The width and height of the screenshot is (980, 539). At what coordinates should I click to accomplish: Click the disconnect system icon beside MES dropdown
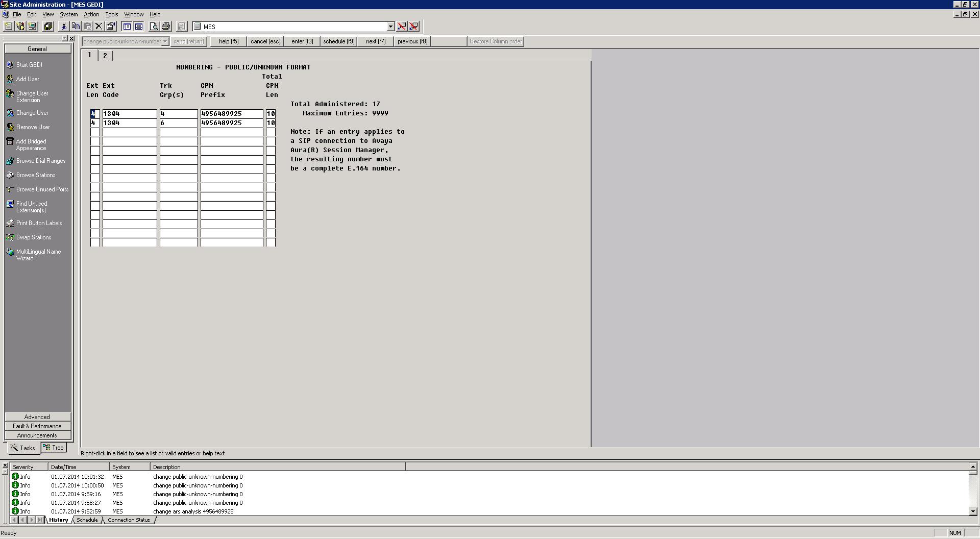coord(402,27)
